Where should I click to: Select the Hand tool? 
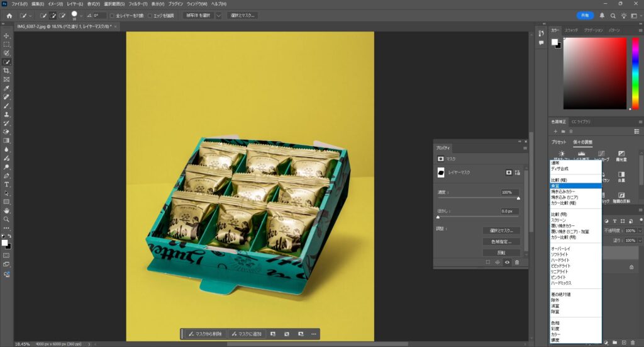click(x=6, y=210)
